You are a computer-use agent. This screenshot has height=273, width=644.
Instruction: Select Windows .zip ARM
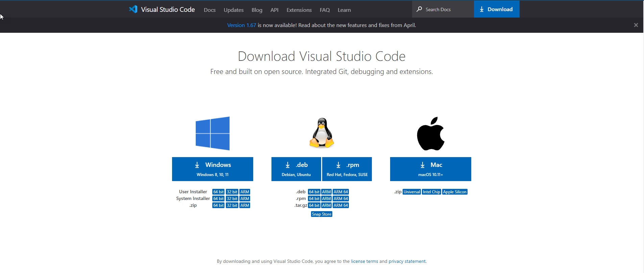click(245, 205)
